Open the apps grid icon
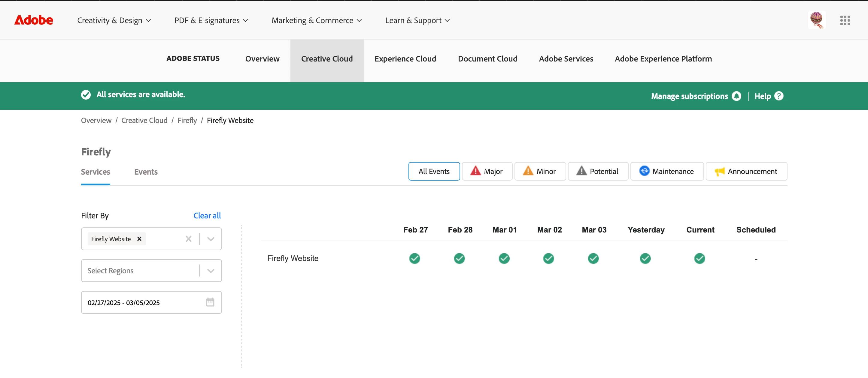Image resolution: width=868 pixels, height=378 pixels. pyautogui.click(x=845, y=20)
